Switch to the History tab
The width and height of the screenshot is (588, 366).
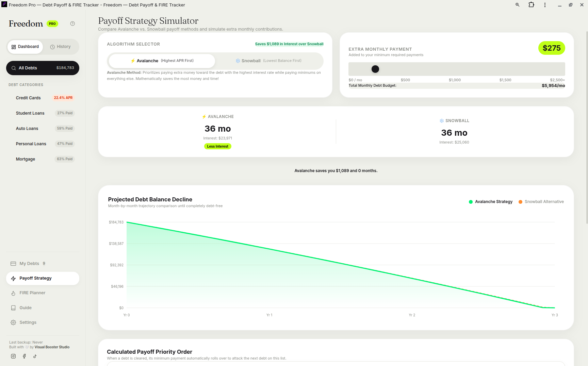click(x=61, y=47)
